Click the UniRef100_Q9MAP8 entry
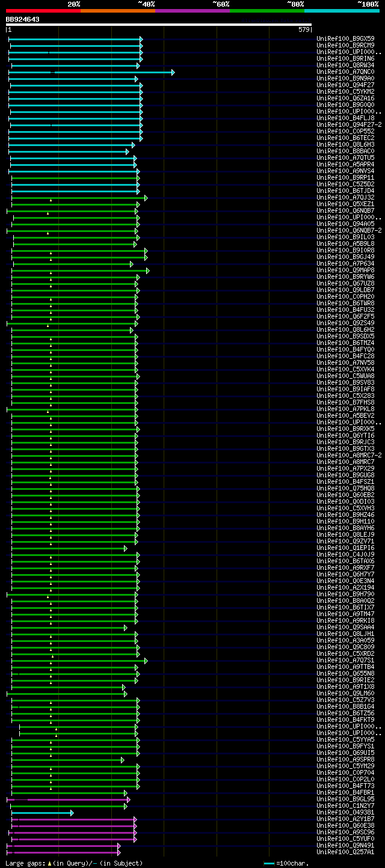The height and width of the screenshot is (868, 385). [346, 270]
